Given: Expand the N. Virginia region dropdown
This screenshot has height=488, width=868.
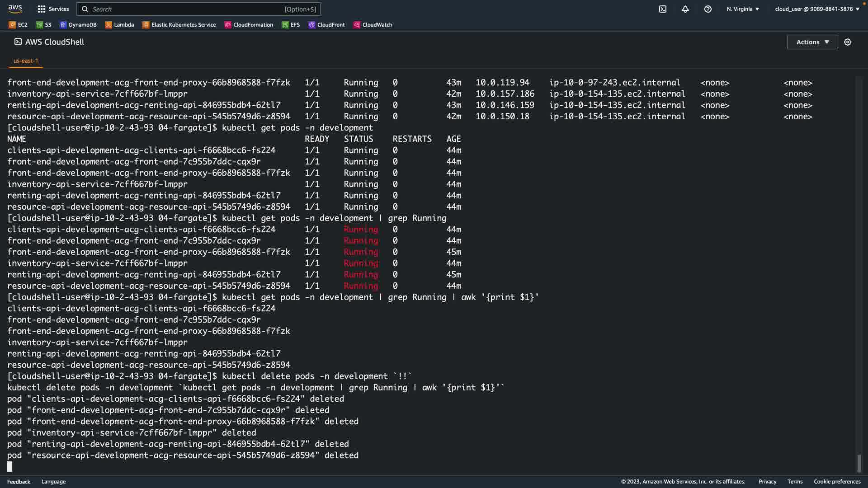Looking at the screenshot, I should pyautogui.click(x=743, y=9).
